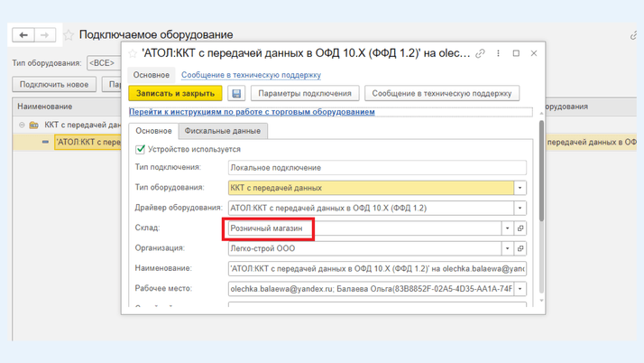
Task: Expand the Организация dropdown arrow
Action: (508, 248)
